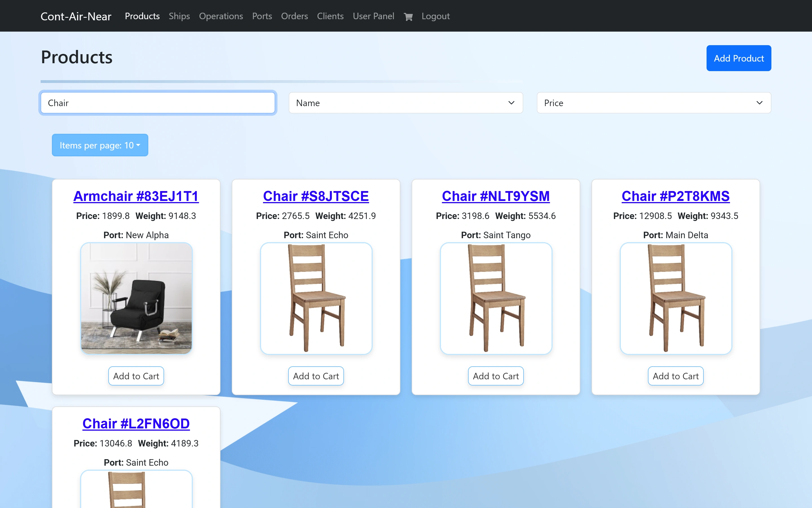Image resolution: width=812 pixels, height=508 pixels.
Task: Select 'Price: 13046.8' text
Action: coord(103,443)
